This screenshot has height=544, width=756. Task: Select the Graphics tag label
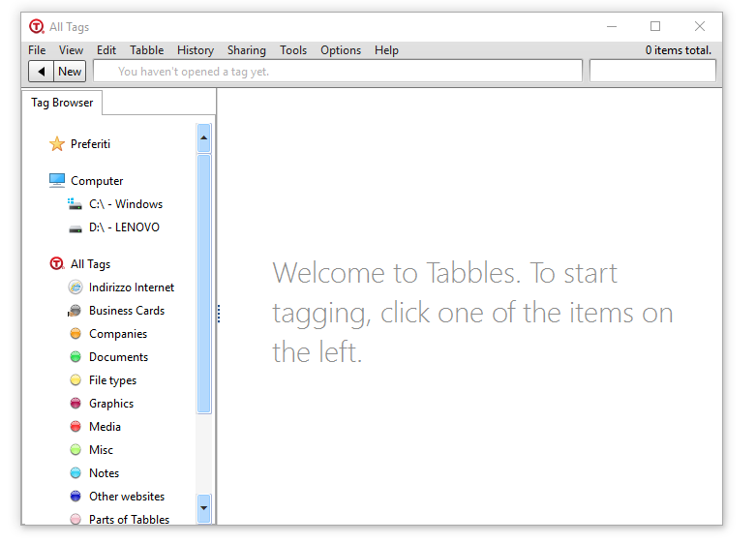(x=111, y=404)
